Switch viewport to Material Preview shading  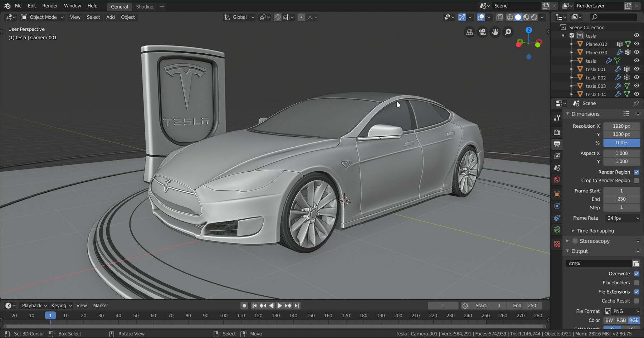point(526,17)
